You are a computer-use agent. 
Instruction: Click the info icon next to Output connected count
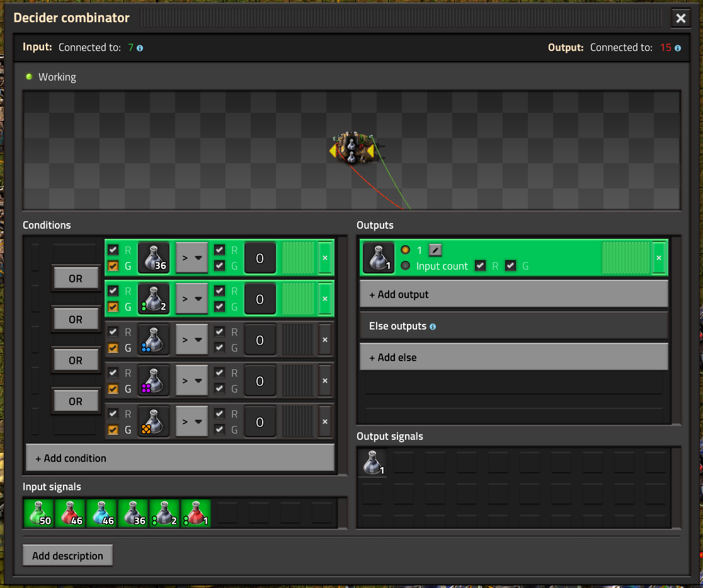(677, 48)
